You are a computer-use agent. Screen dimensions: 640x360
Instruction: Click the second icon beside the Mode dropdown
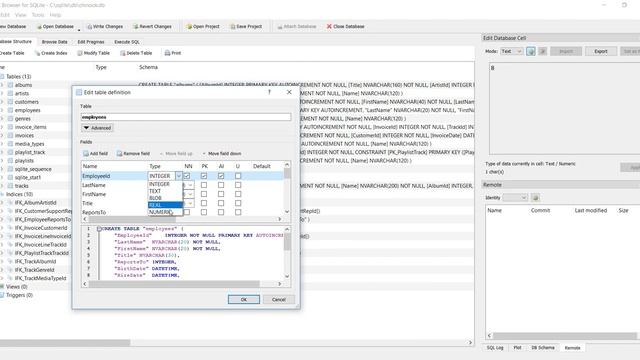[542, 51]
